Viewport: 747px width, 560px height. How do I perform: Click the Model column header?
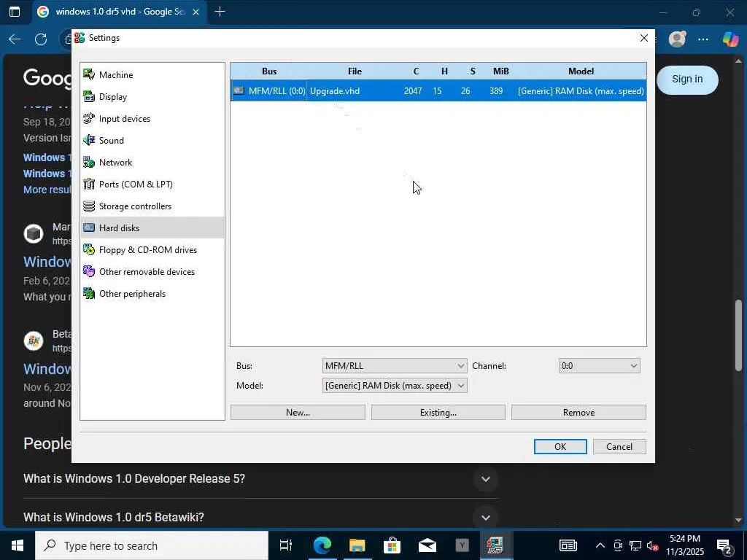coord(581,71)
